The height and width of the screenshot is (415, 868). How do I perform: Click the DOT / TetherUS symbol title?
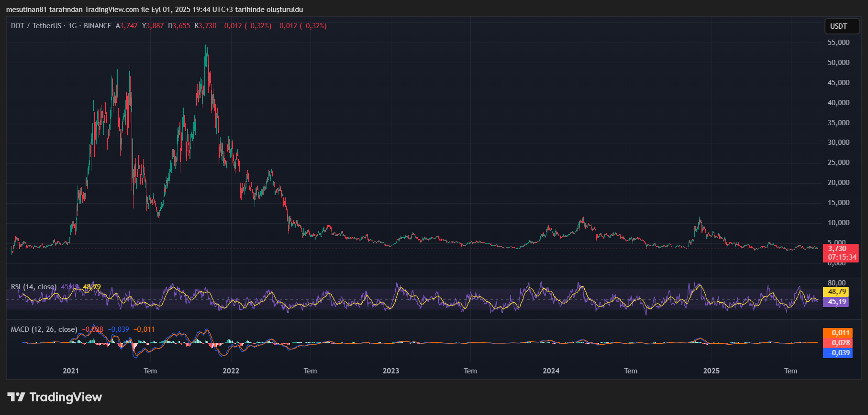36,26
